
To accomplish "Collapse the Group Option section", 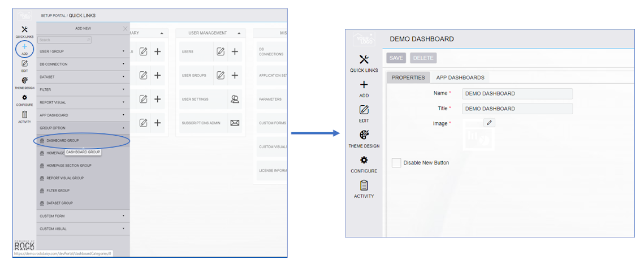I will [83, 128].
